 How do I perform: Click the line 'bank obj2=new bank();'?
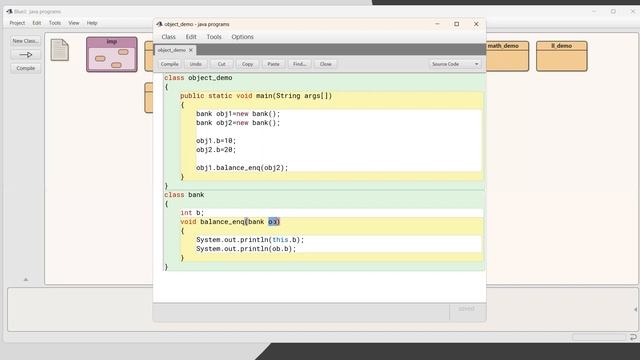point(238,123)
